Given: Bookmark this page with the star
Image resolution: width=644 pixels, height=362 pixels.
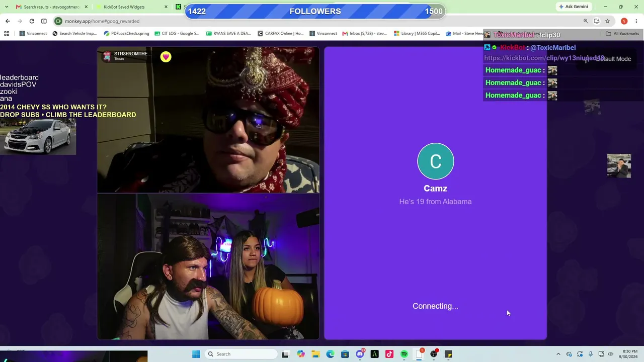Looking at the screenshot, I should point(607,21).
